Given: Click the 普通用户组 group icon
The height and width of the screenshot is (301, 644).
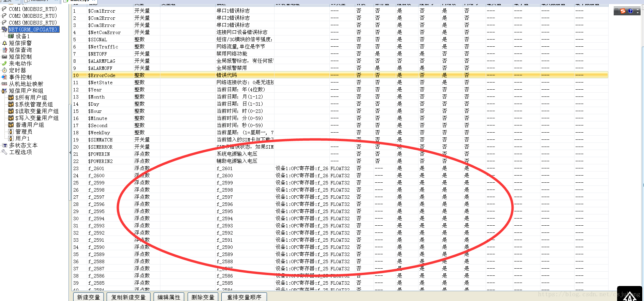Looking at the screenshot, I should (11, 125).
